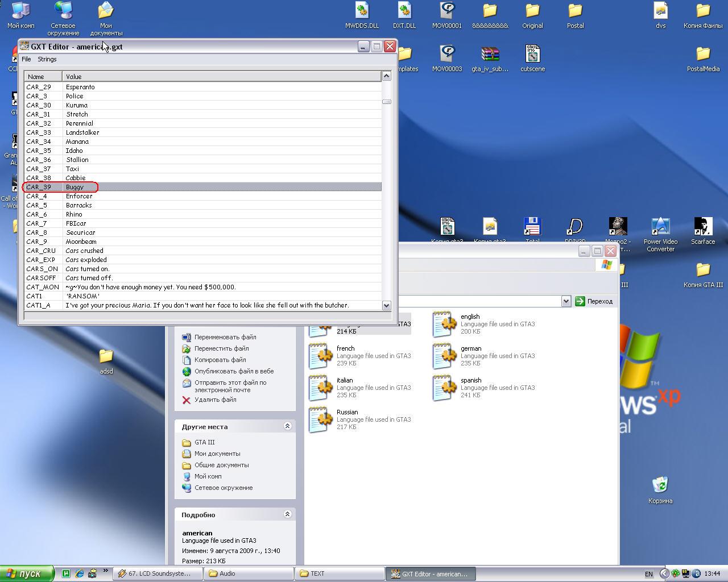Screen dimensions: 728x582
Task: Select the english language file icon
Action: click(445, 324)
